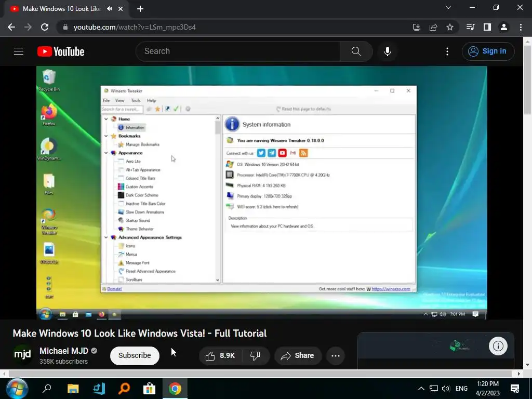Open the mjd channel avatar
The image size is (532, 399).
(22, 354)
